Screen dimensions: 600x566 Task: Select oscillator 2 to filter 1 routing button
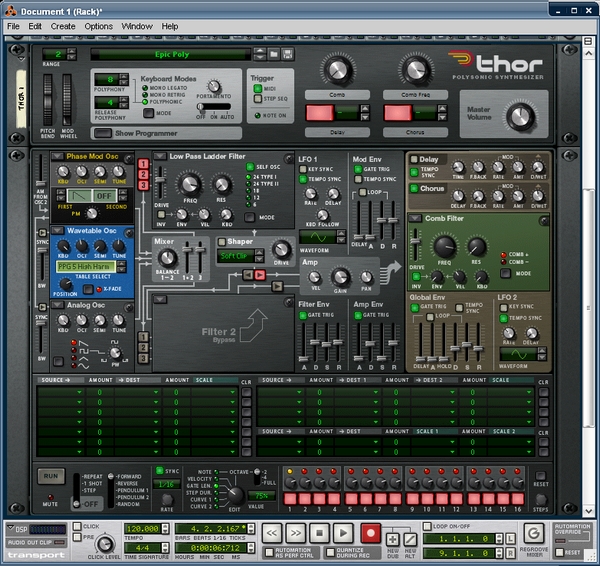[x=143, y=175]
